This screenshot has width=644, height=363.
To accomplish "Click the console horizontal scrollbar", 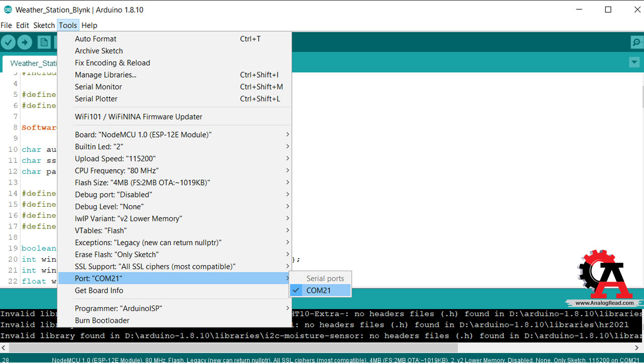I will click(x=233, y=348).
